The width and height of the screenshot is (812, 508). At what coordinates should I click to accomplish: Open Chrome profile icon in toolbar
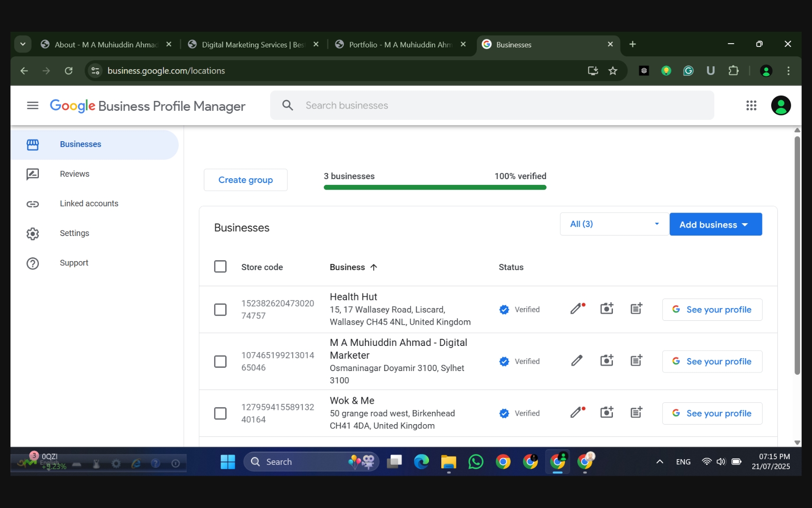(x=766, y=71)
